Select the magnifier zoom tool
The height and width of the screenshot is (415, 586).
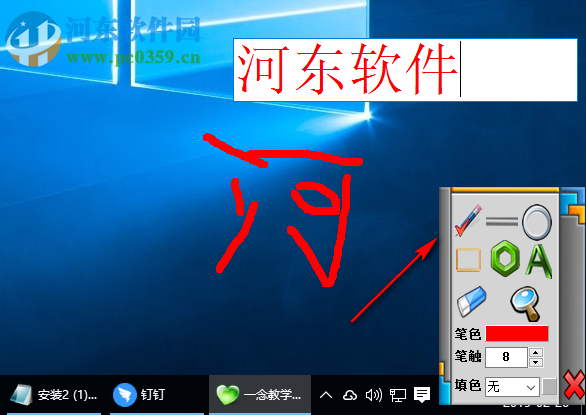coord(525,304)
